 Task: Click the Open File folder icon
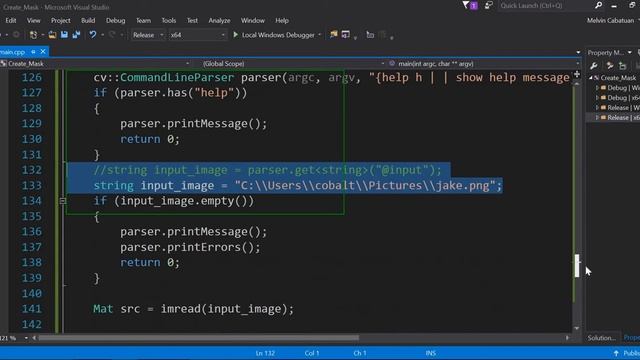tap(52, 35)
